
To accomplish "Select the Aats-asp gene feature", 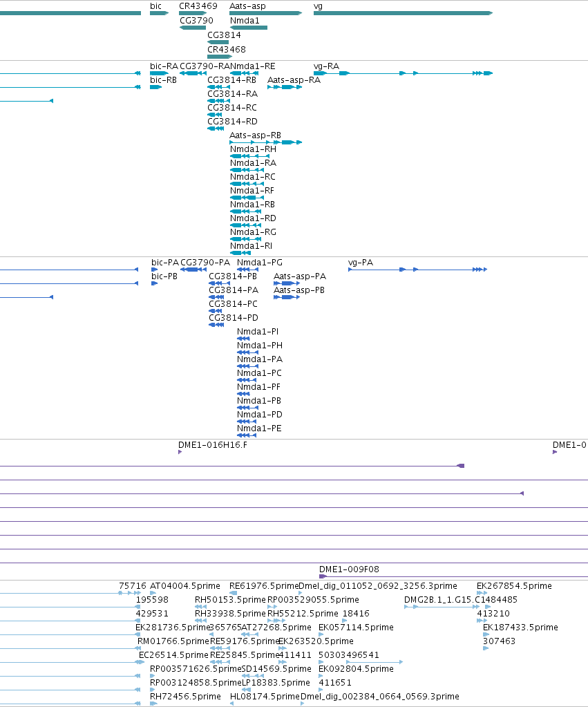I will [265, 13].
